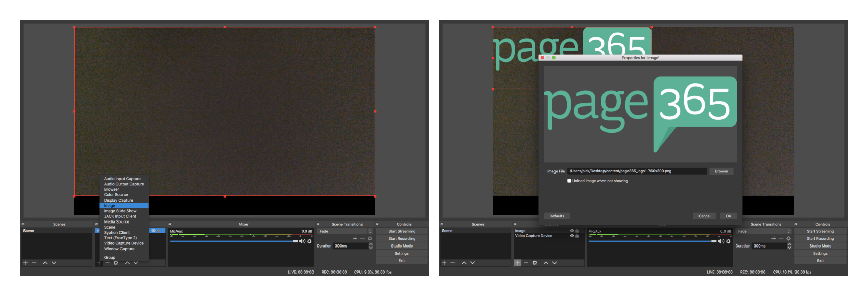The image size is (868, 296).
Task: Open source properties gear in right window
Action: click(x=535, y=263)
